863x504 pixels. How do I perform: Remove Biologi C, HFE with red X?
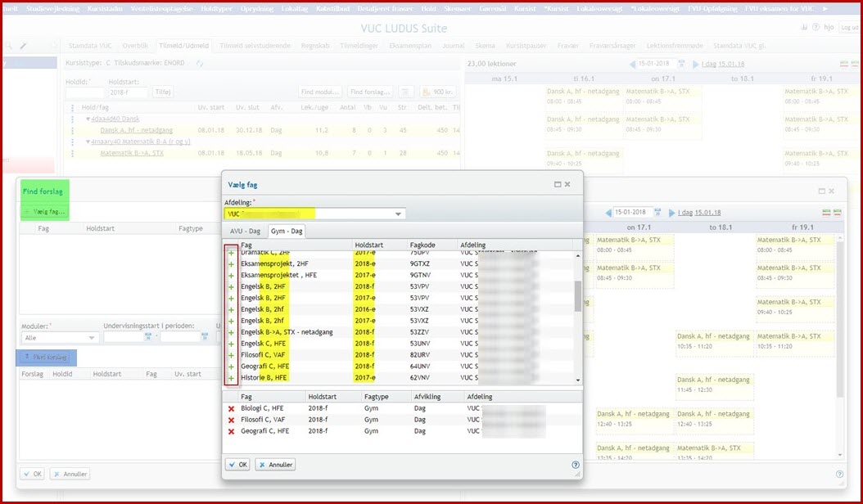231,409
